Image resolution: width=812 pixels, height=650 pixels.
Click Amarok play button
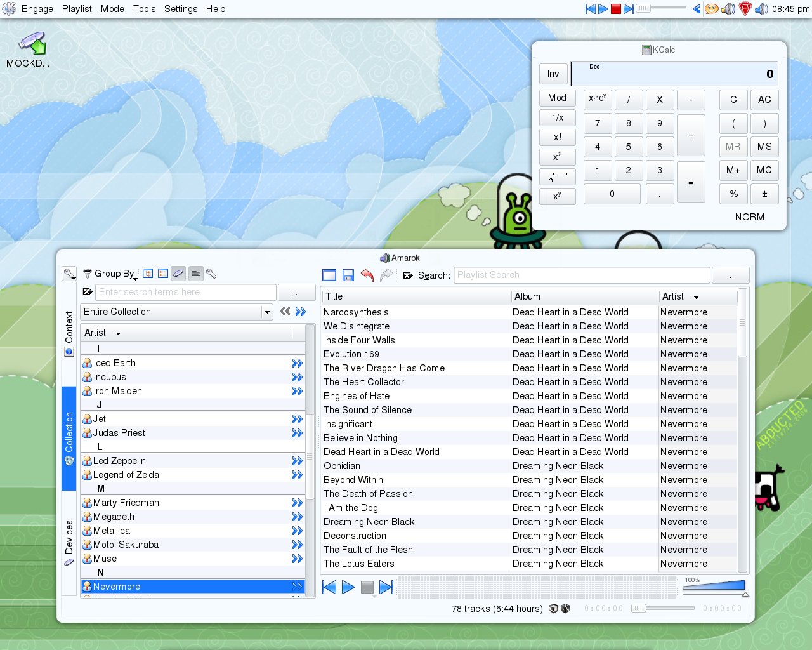pos(348,587)
